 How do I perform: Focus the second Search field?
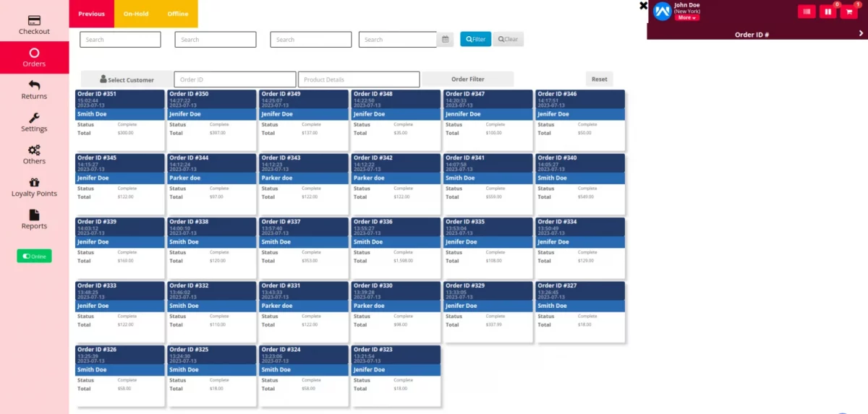point(216,40)
